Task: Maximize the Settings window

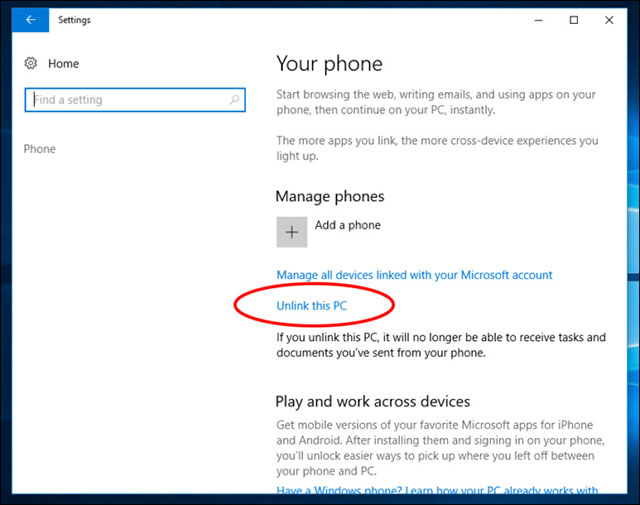Action: 573,20
